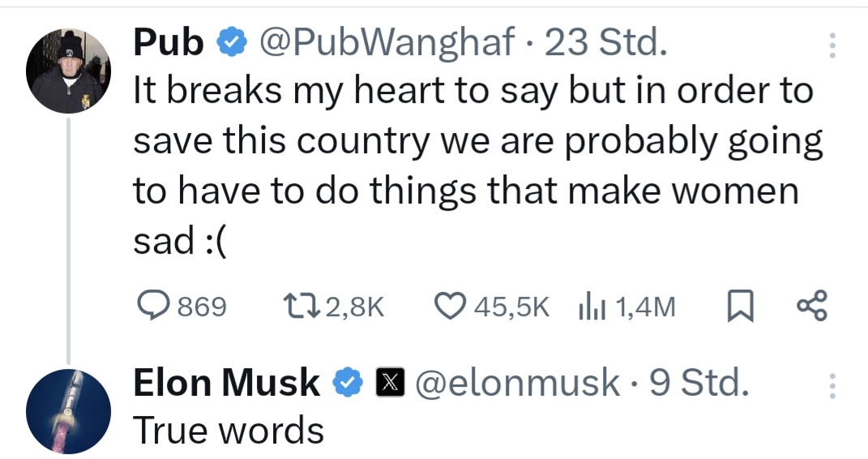This screenshot has height=459, width=868.
Task: Click Pub's verified badge
Action: tap(232, 43)
